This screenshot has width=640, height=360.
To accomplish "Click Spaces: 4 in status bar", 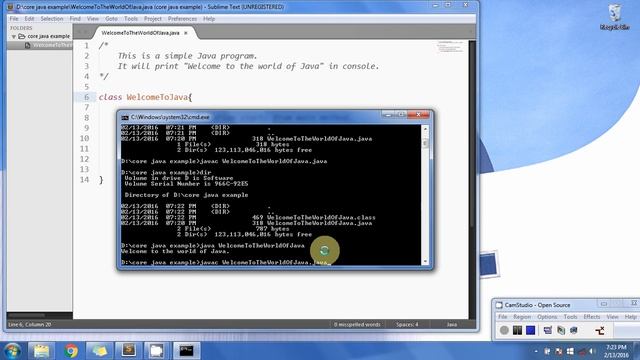I will pos(407,324).
